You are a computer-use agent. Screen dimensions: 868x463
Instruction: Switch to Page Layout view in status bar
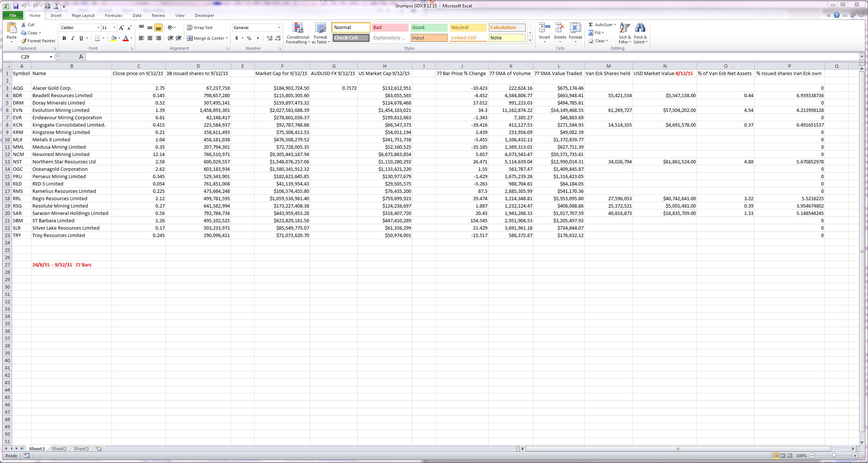pyautogui.click(x=783, y=456)
